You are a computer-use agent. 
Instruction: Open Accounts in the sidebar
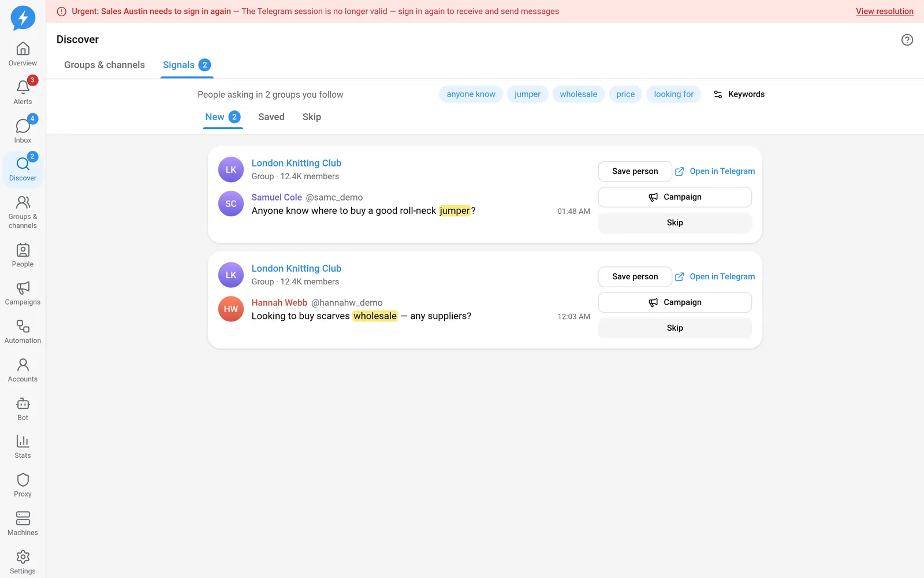point(23,370)
